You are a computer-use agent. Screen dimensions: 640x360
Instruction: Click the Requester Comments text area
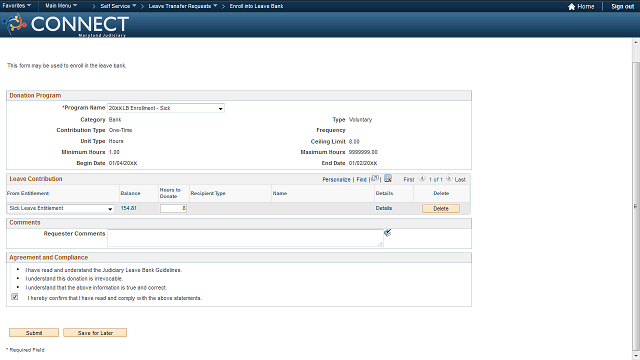[x=245, y=238]
